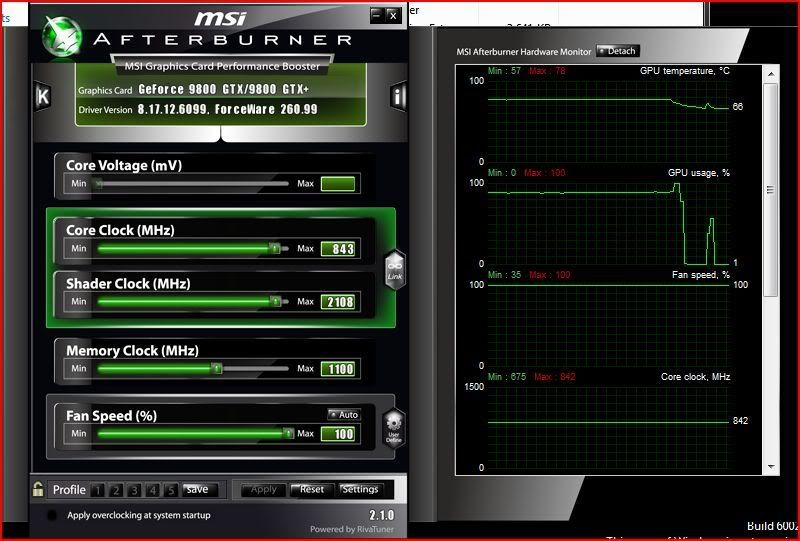Screen dimensions: 800x541
Task: Click the Fan Speed slider handle
Action: click(x=288, y=433)
